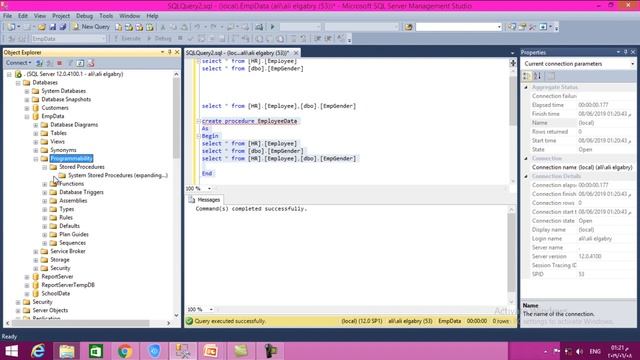This screenshot has width=640, height=360.
Task: Click the Activity Monitor icon in toolbar
Action: coord(259,27)
